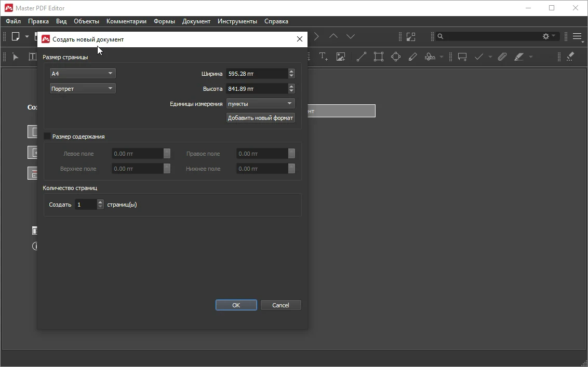Select the Line drawing tool
This screenshot has width=588, height=367.
(x=361, y=57)
